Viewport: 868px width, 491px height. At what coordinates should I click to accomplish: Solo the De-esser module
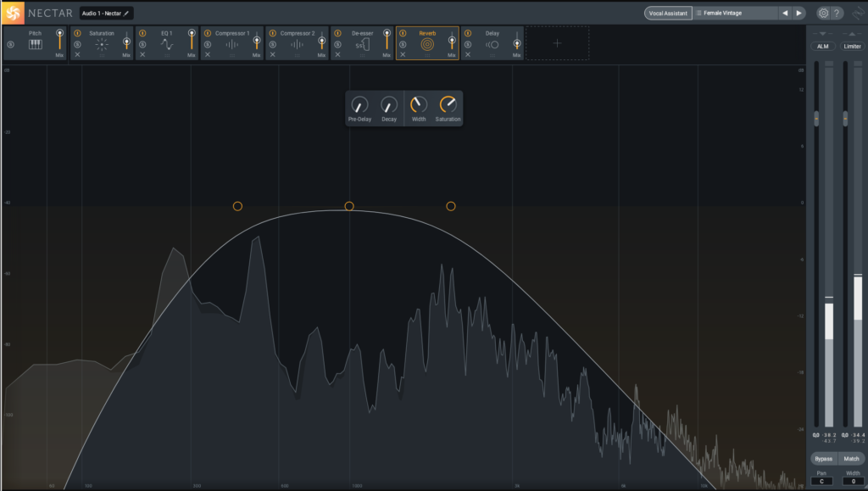tap(337, 44)
